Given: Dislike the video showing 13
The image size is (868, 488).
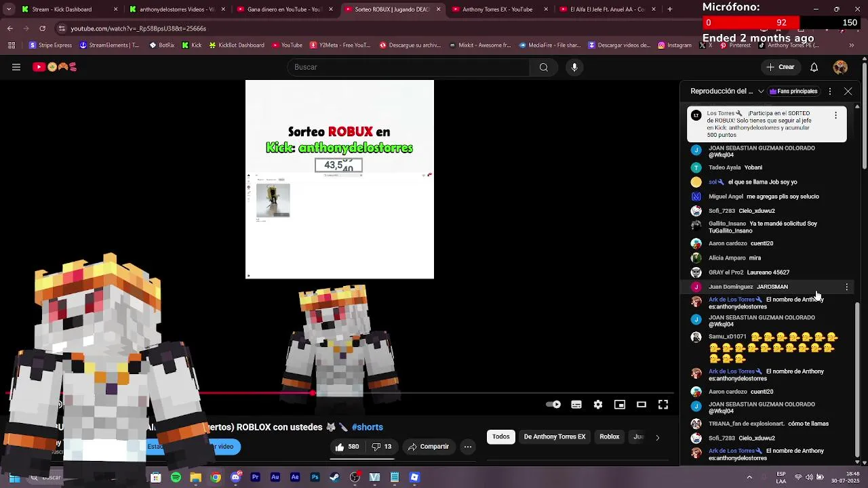Looking at the screenshot, I should click(382, 447).
